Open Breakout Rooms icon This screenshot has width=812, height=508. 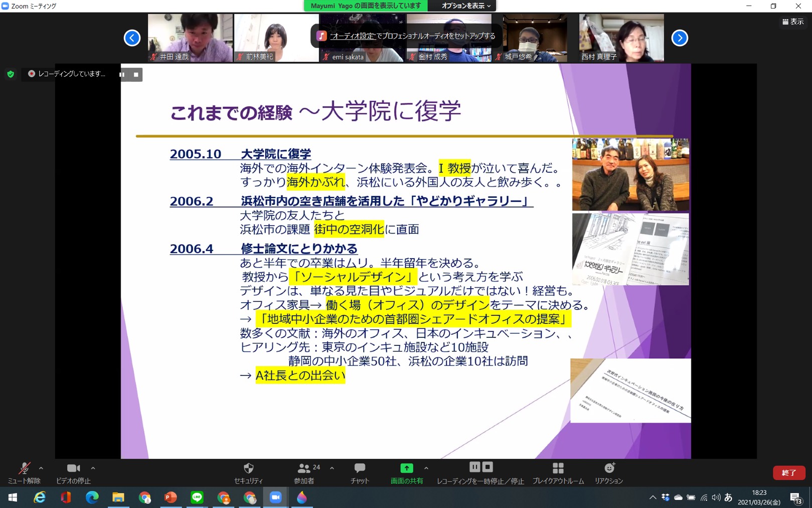(x=558, y=468)
